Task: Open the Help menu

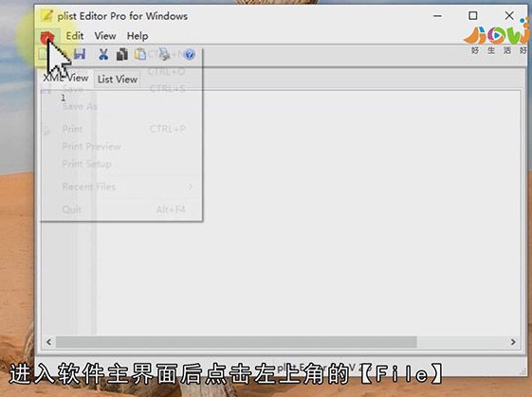Action: pyautogui.click(x=138, y=36)
